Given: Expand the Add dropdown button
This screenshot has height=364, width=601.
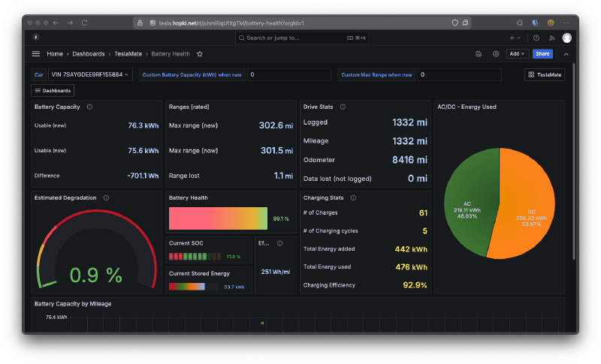Looking at the screenshot, I should click(518, 54).
